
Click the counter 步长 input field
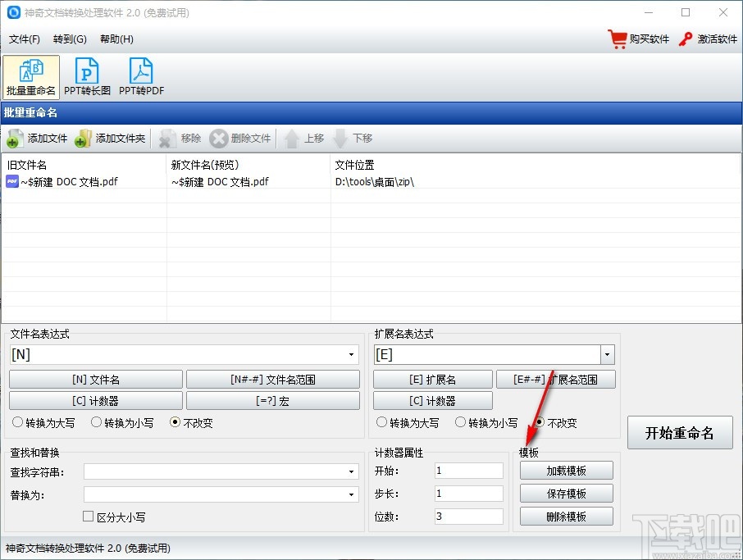pos(468,494)
